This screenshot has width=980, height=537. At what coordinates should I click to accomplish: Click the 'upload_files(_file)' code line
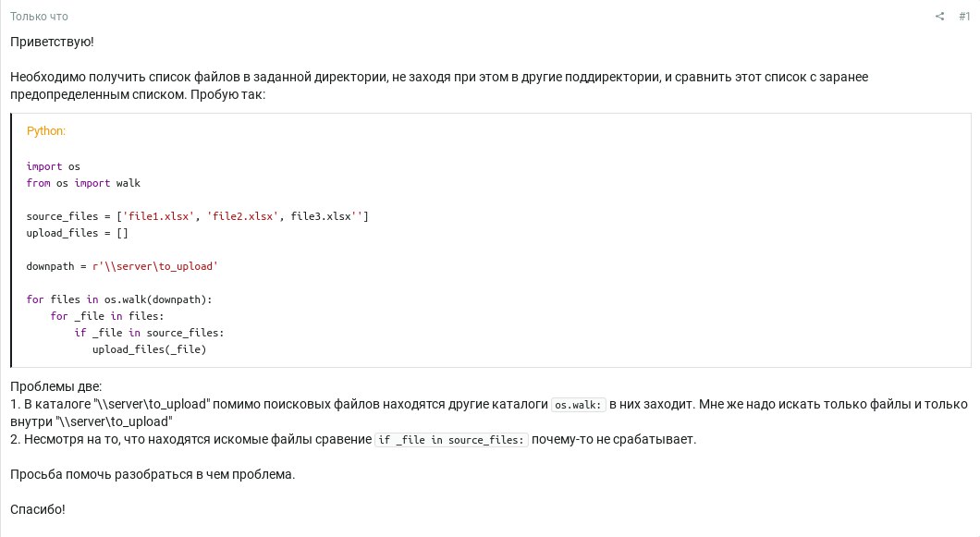150,349
